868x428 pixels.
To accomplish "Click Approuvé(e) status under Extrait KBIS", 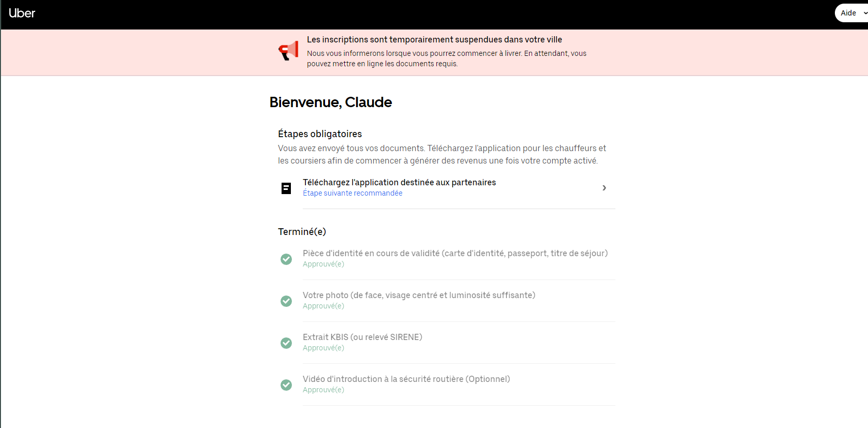I will pos(323,348).
